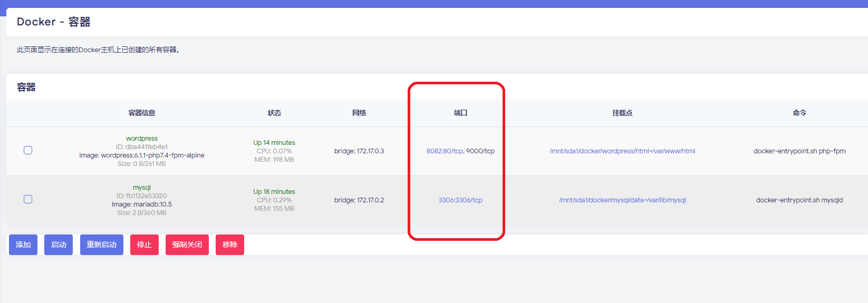Click the bridge: 172.17.0.2 network cell
This screenshot has width=868, height=303.
pos(359,200)
